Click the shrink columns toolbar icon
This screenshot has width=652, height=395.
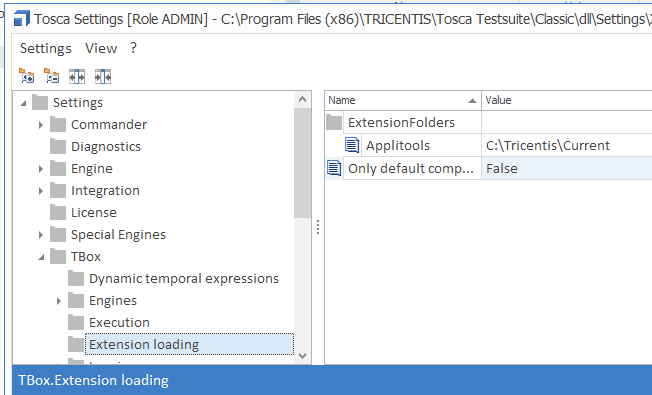coord(103,77)
